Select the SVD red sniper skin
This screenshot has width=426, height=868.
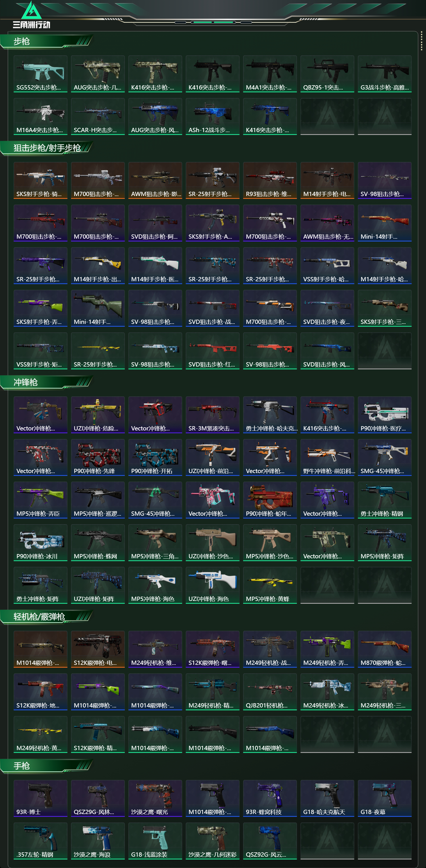(212, 351)
